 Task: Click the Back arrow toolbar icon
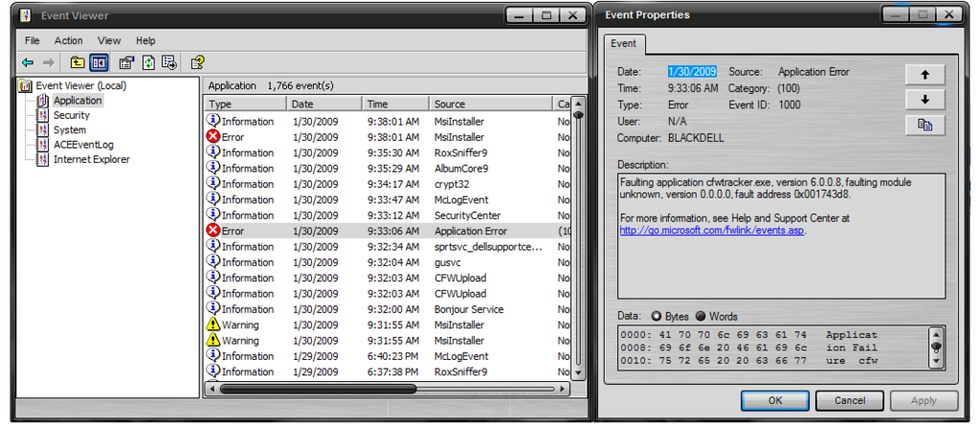[x=28, y=63]
